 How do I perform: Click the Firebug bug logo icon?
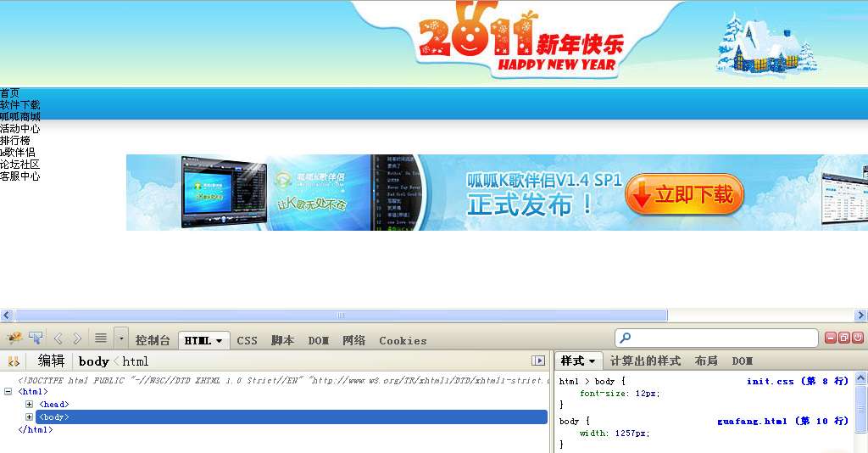14,338
